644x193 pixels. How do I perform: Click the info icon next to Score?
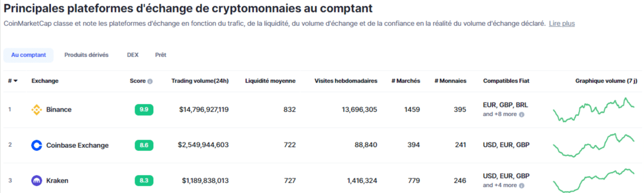click(x=150, y=81)
